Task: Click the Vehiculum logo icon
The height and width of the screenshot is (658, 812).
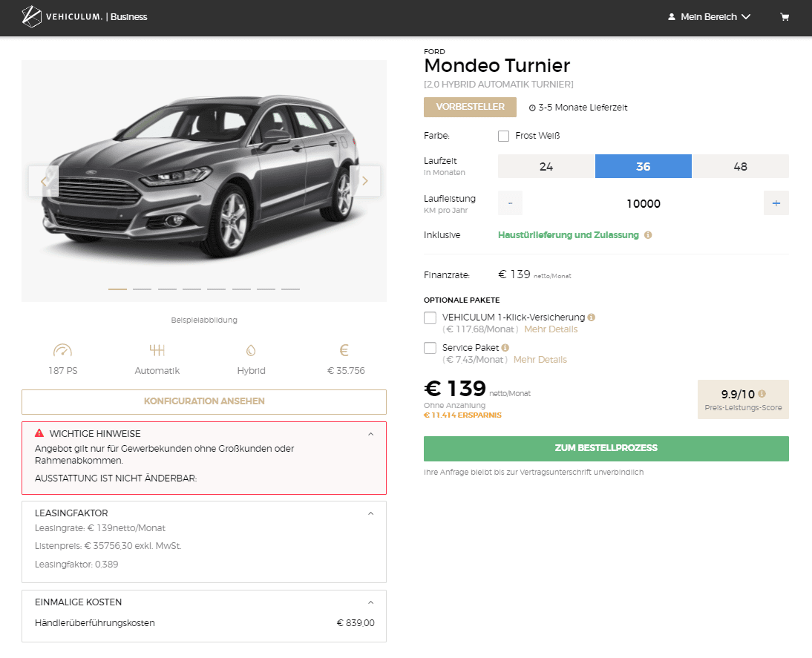Action: (31, 16)
